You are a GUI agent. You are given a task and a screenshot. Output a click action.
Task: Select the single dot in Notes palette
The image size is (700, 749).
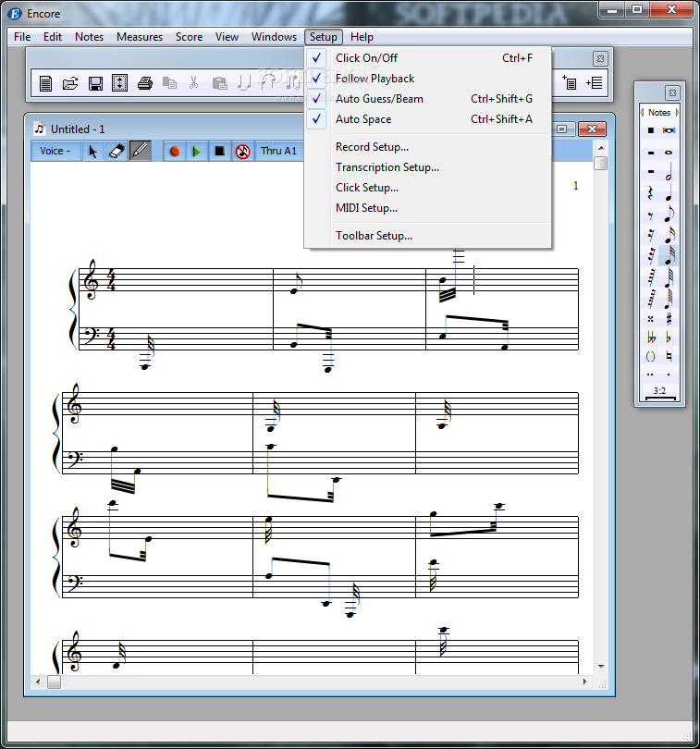[669, 374]
